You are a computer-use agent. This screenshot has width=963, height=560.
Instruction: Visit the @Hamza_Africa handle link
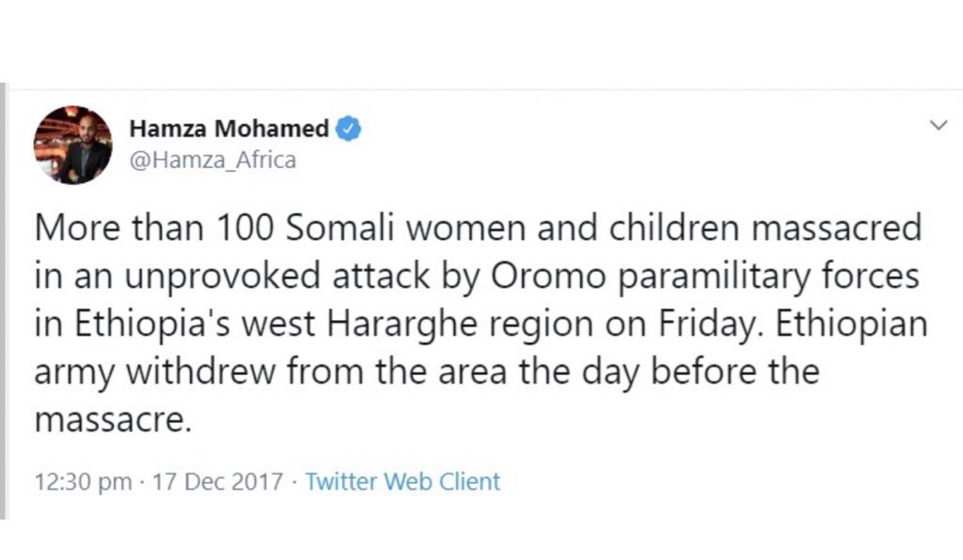click(x=213, y=160)
